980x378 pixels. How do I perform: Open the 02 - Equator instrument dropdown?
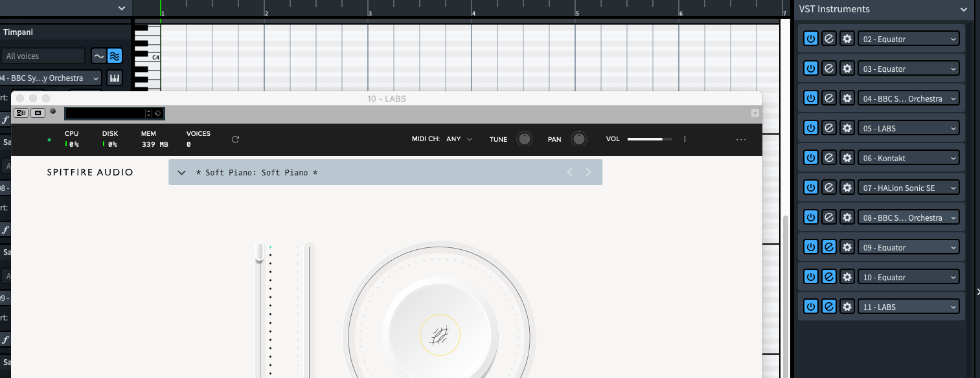908,39
